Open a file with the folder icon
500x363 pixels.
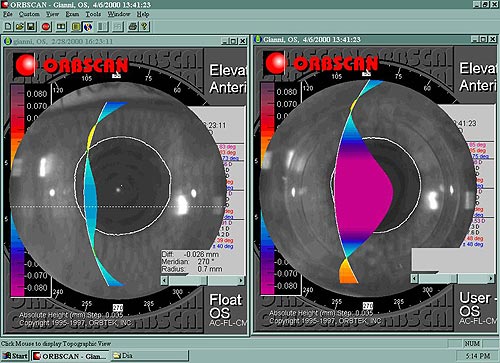pos(20,26)
